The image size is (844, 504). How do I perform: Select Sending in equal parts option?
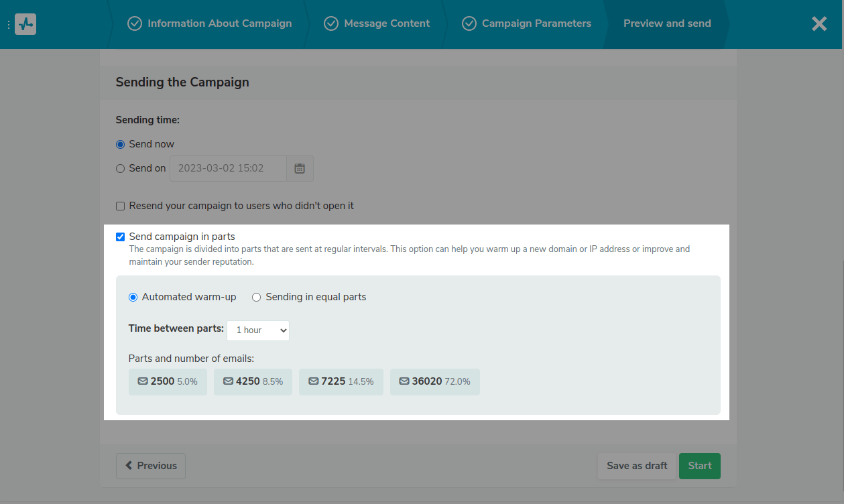[256, 297]
